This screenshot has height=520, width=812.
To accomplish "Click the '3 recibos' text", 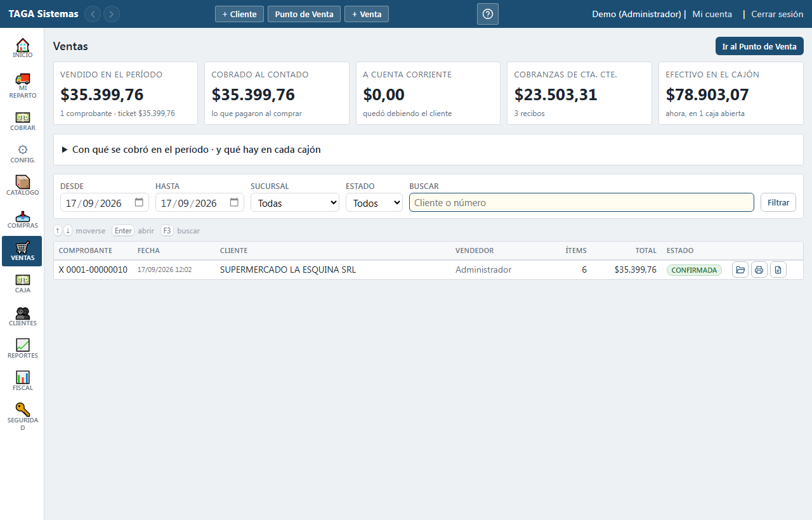I will pyautogui.click(x=530, y=114).
